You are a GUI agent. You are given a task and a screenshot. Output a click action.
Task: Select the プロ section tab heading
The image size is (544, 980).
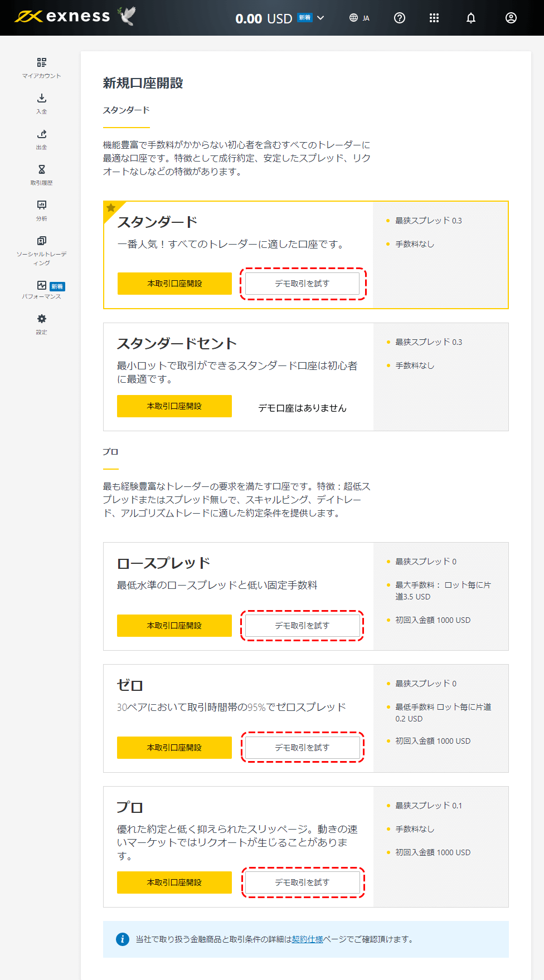[110, 452]
